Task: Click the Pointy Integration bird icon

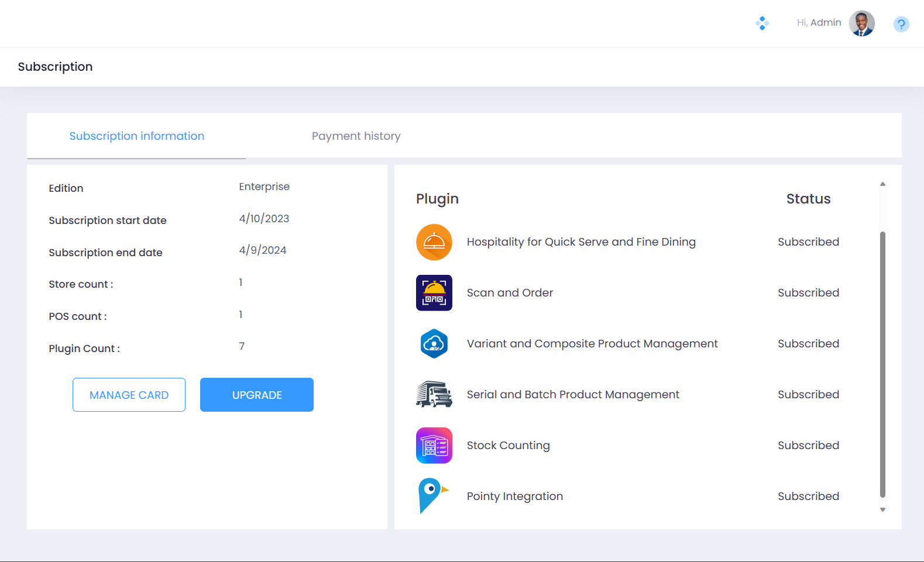Action: (432, 496)
